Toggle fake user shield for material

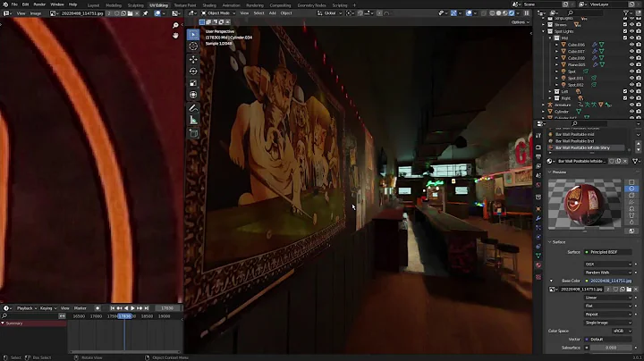click(x=612, y=161)
